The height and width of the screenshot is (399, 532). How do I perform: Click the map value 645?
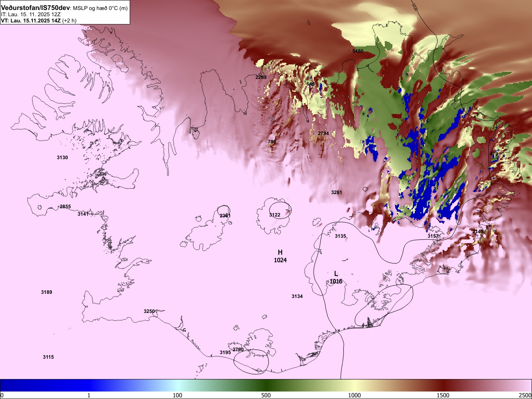[x=310, y=84]
